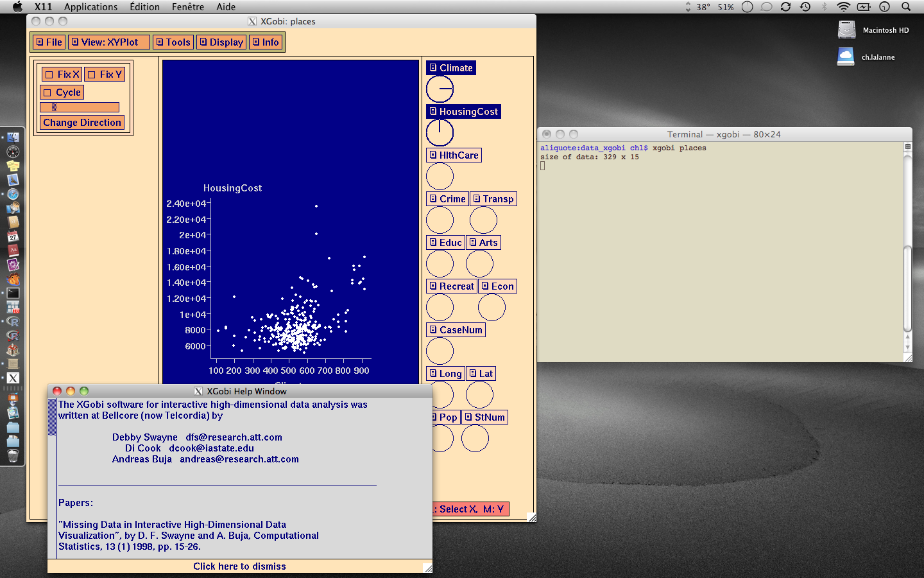
Task: Click here to dismiss help window
Action: pos(239,566)
